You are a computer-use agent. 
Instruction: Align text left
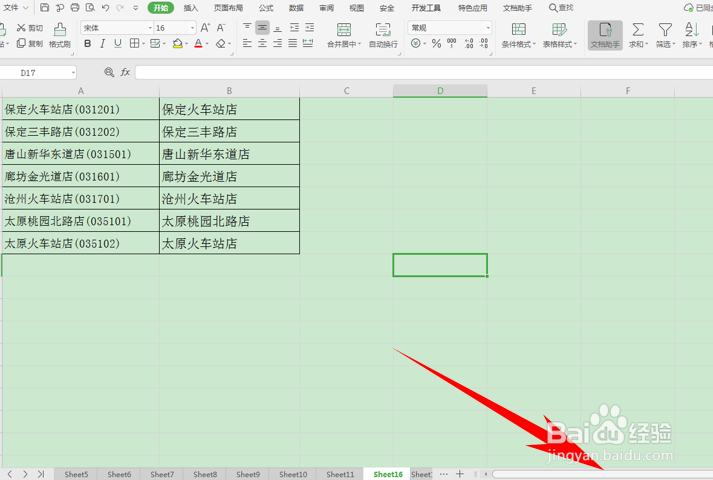(x=247, y=43)
